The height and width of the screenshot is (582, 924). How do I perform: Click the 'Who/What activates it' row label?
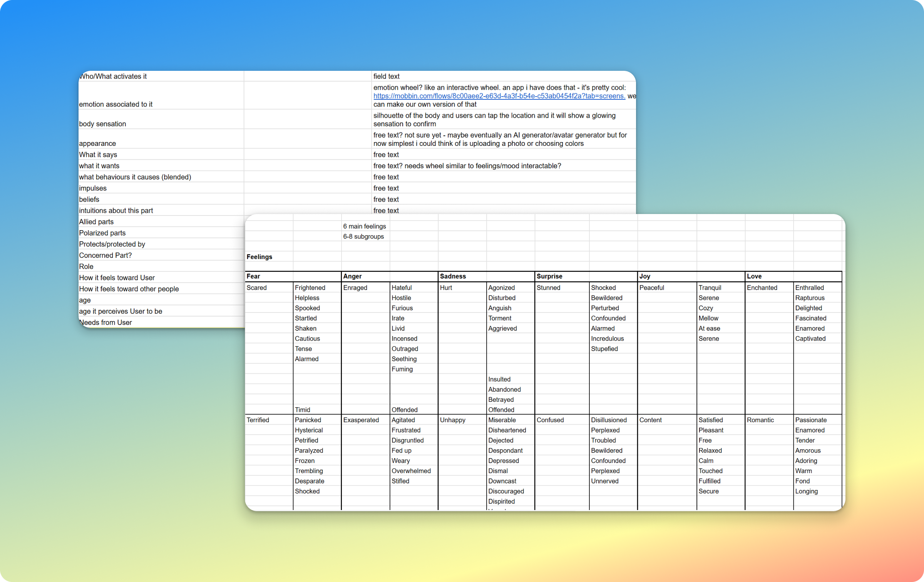113,76
